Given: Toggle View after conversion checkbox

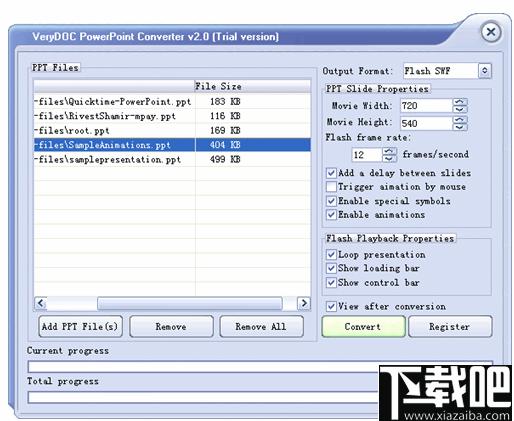Looking at the screenshot, I should (331, 306).
